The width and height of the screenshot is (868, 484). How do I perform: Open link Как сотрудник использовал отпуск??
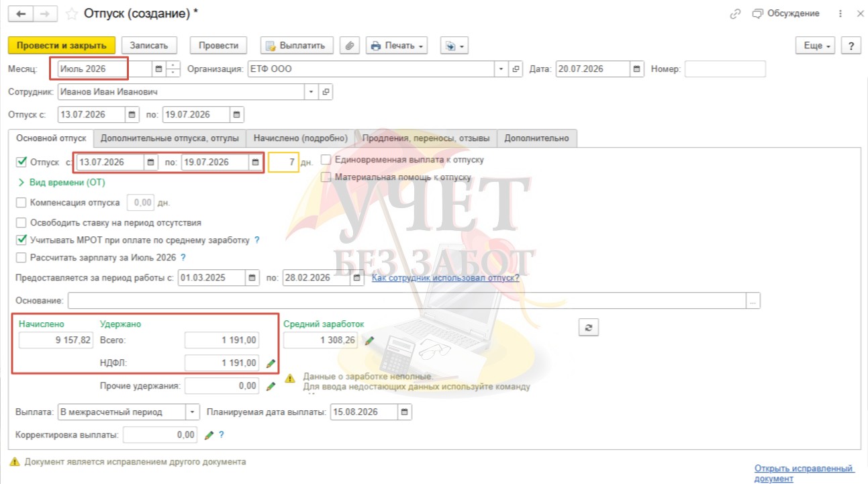tap(446, 277)
